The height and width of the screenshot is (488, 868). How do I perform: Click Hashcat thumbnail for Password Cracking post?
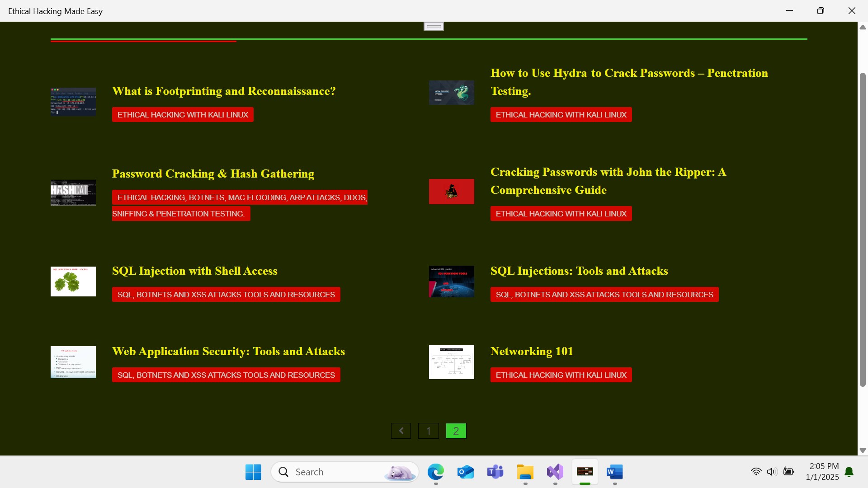(73, 193)
